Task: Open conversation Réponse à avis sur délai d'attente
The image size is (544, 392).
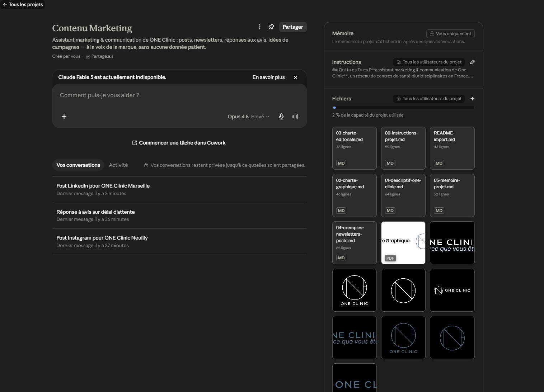Action: [179, 216]
